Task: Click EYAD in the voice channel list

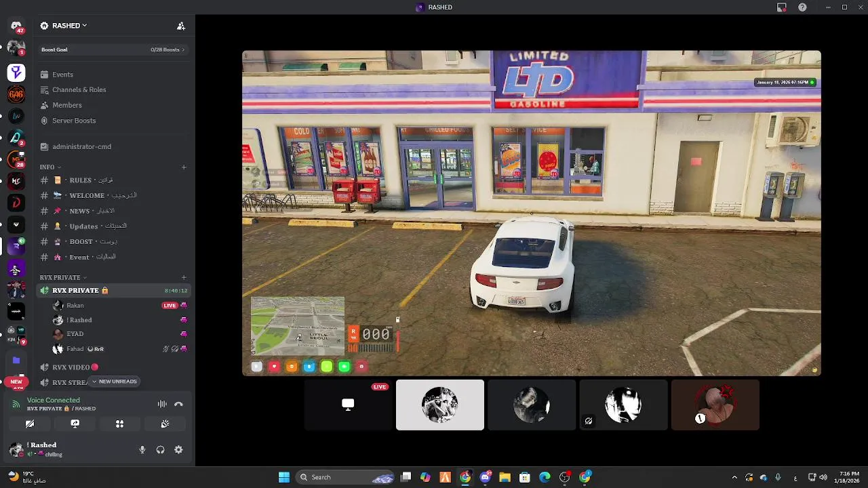Action: click(x=75, y=334)
